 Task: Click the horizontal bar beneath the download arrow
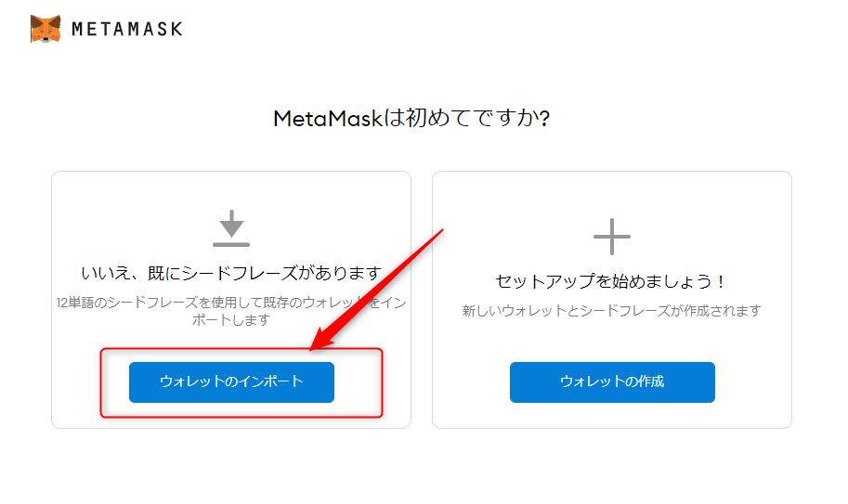point(231,244)
